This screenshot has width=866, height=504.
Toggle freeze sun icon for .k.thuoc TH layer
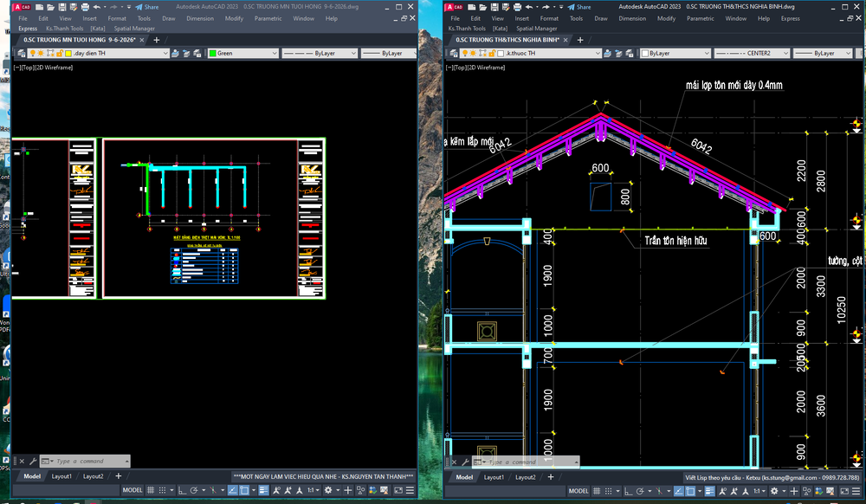pos(474,54)
